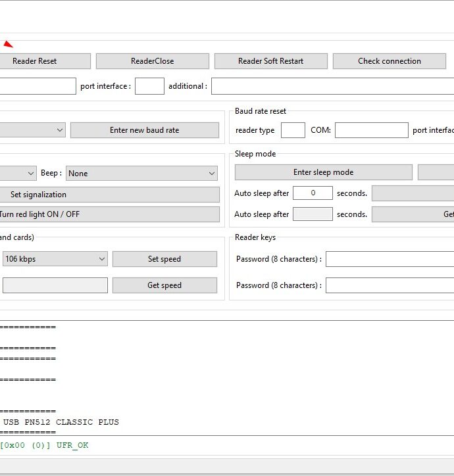
Task: Focus the additional input field
Action: tap(332, 86)
